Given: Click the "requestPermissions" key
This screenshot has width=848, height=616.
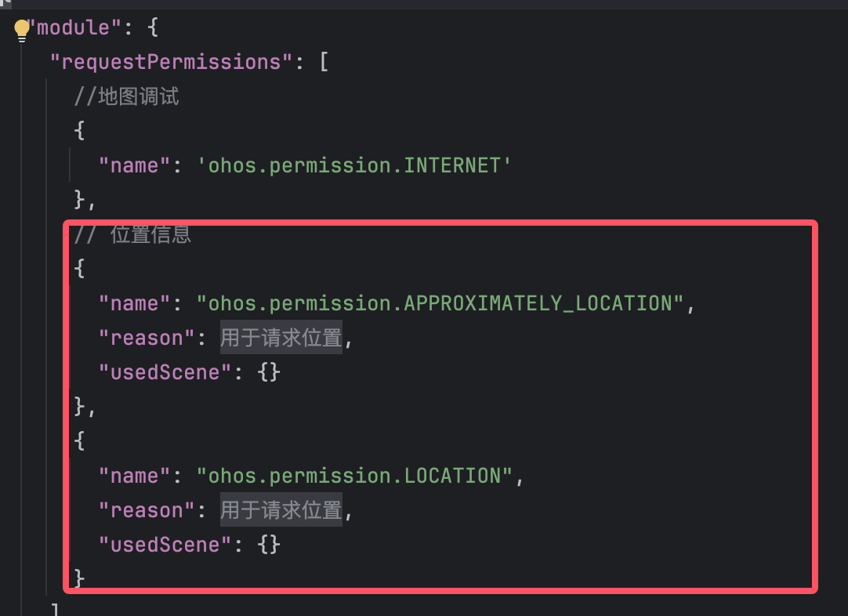Looking at the screenshot, I should pos(172,62).
